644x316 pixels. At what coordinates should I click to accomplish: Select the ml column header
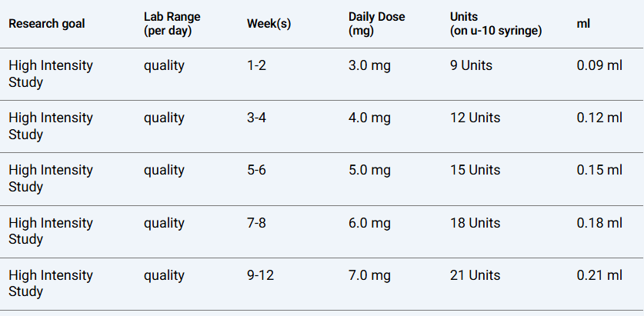[x=583, y=23]
